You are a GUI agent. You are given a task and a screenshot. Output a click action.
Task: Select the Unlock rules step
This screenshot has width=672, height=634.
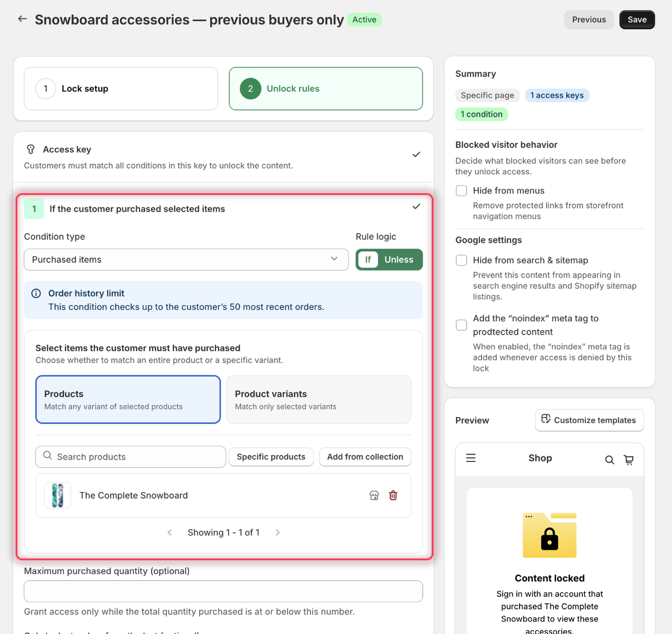[x=326, y=89]
